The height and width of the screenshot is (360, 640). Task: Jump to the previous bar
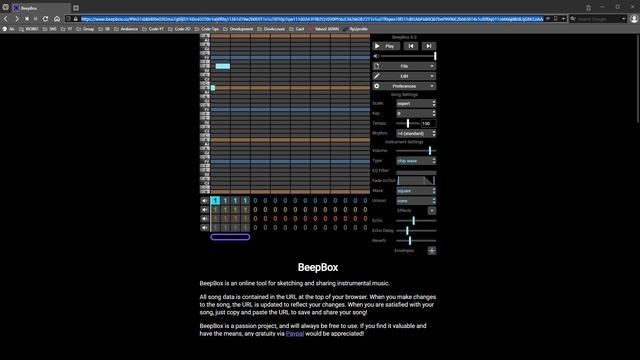[x=411, y=46]
